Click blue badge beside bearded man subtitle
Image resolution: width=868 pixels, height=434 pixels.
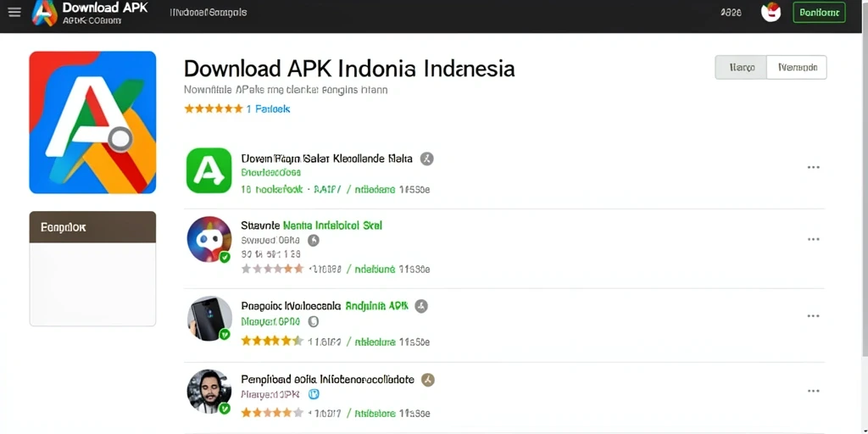coord(314,394)
